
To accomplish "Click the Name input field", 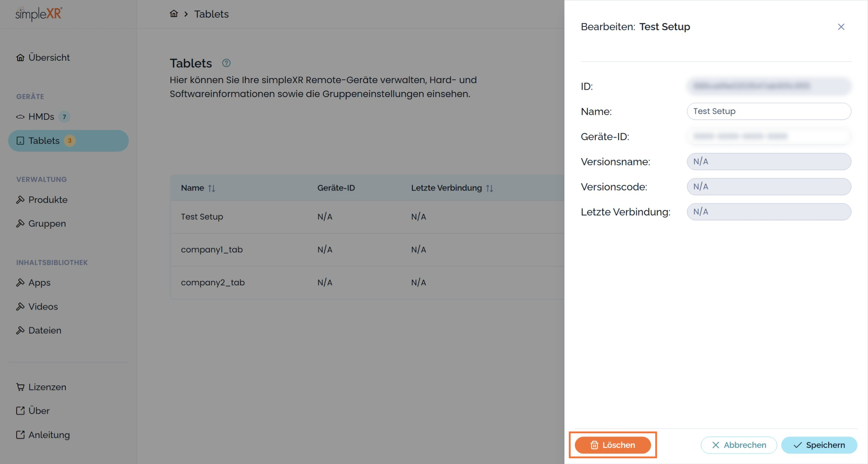I will [768, 111].
